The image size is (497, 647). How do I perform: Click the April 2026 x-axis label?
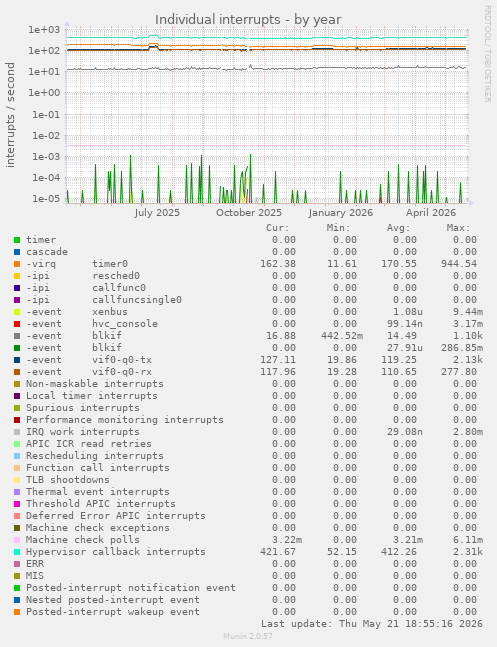click(x=431, y=213)
